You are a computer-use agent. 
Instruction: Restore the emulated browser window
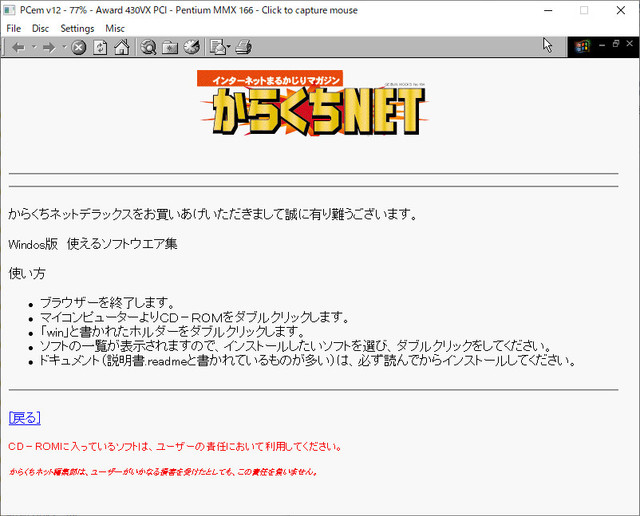coord(616,44)
